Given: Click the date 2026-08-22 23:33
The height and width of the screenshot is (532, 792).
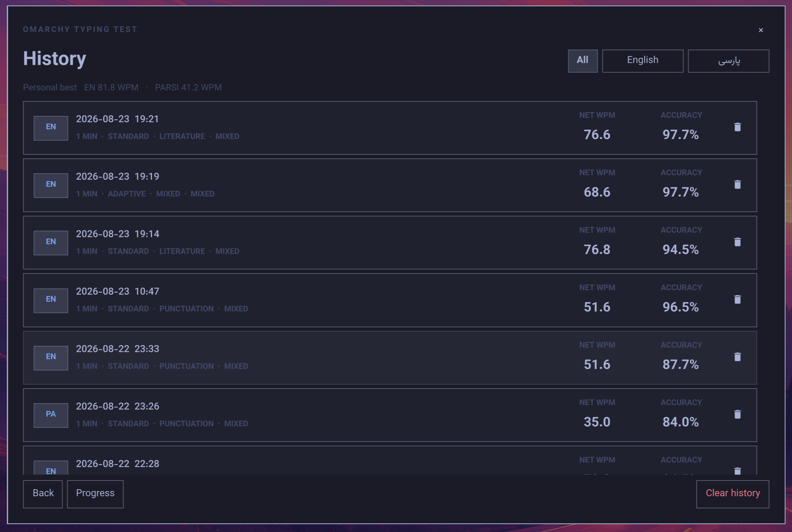Looking at the screenshot, I should point(117,349).
